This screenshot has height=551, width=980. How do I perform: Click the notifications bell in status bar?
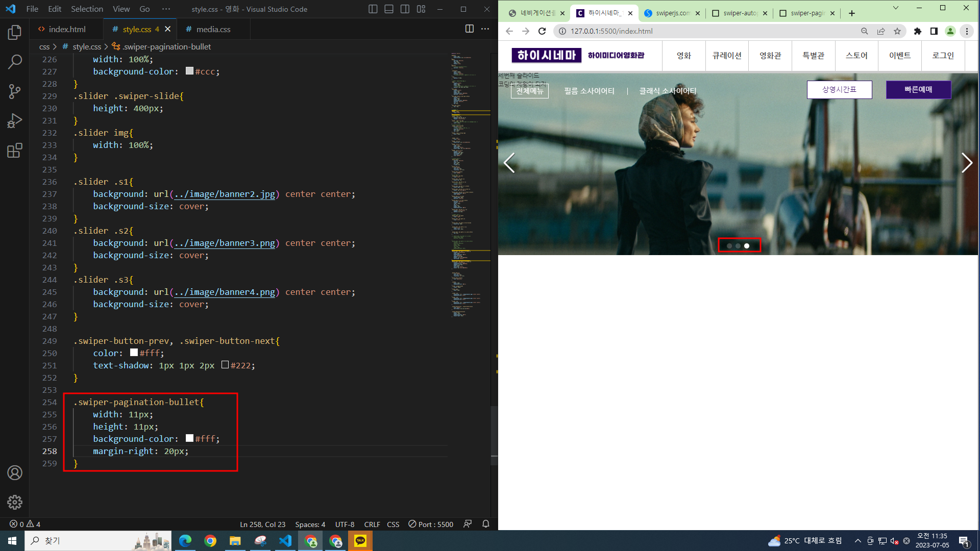click(485, 524)
